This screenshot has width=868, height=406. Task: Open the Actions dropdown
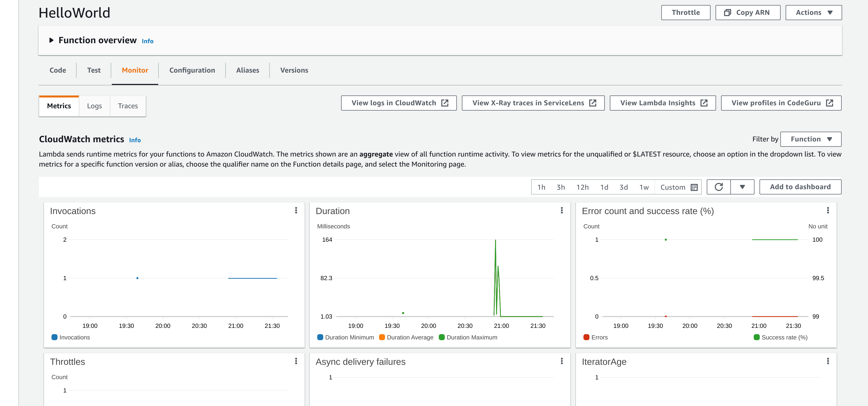click(x=813, y=13)
